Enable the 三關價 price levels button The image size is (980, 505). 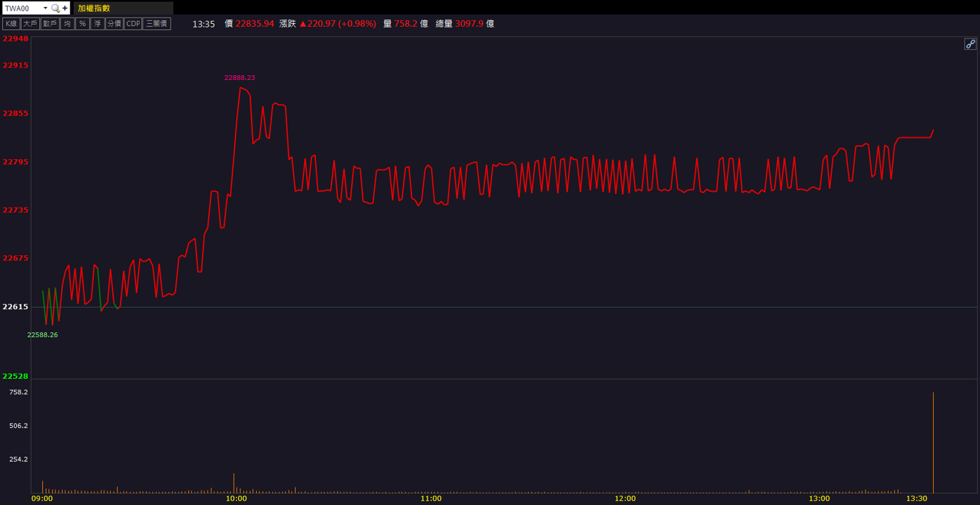pos(157,24)
